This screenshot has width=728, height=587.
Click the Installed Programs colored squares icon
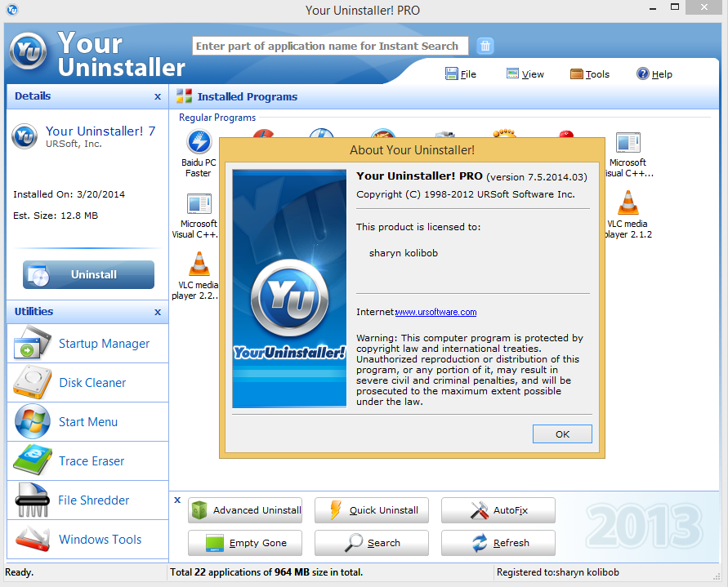point(185,96)
